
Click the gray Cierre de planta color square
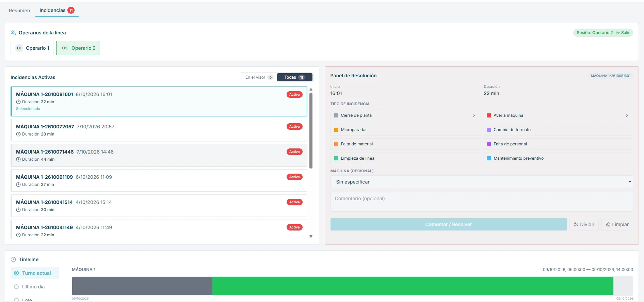[336, 115]
